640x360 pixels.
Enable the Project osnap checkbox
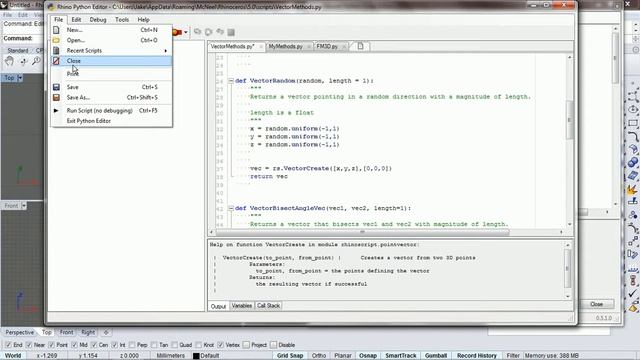pos(246,345)
